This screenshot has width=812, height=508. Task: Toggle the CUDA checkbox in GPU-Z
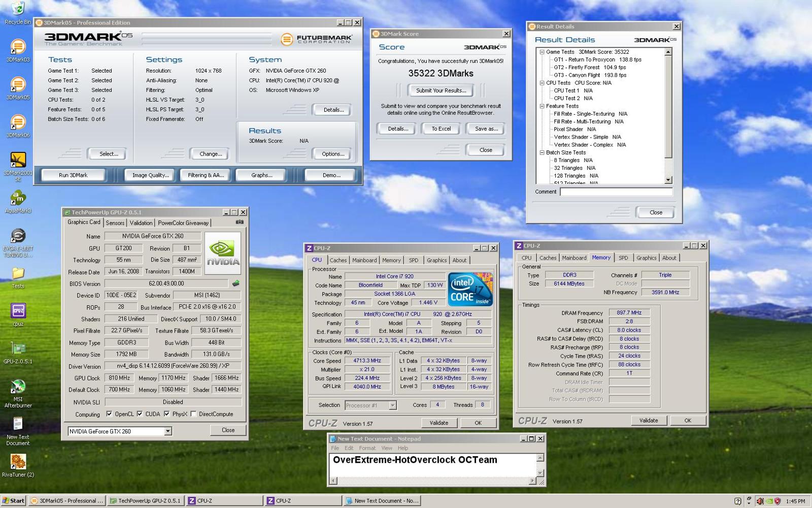[140, 414]
